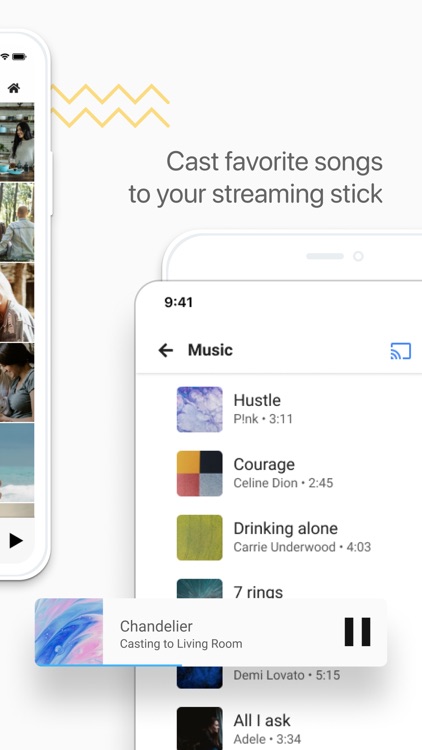Tap the back arrow next to Music

click(166, 350)
